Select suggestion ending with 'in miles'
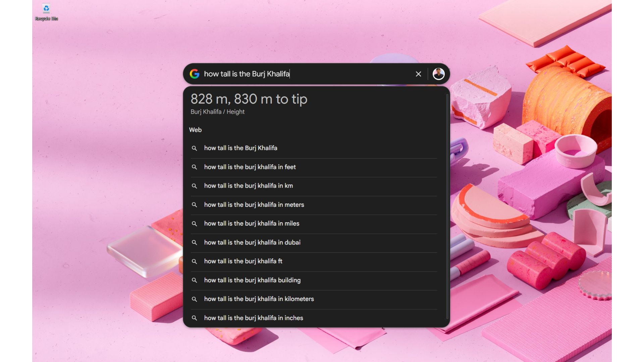Viewport: 644px width, 362px height. click(252, 224)
